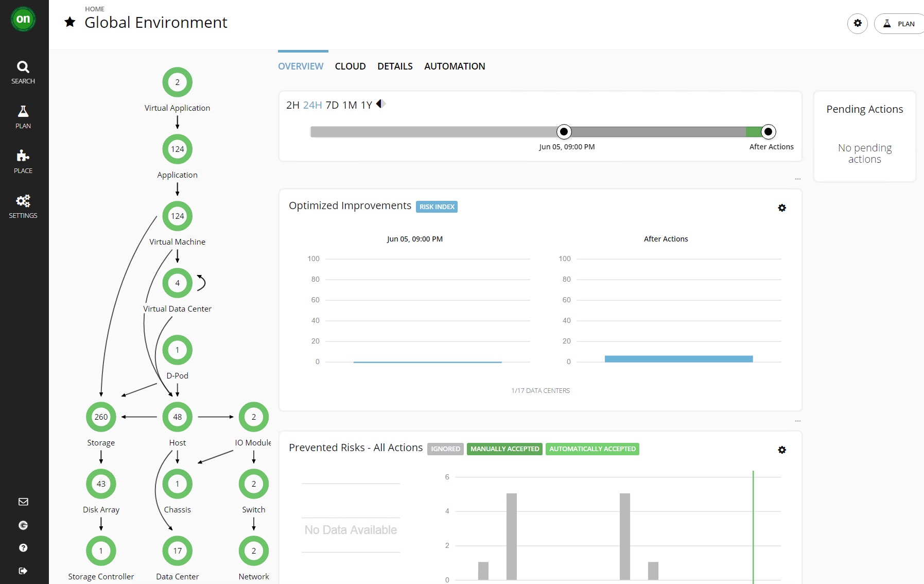Toggle the Ignored filter for Prevented Risks

coord(445,449)
